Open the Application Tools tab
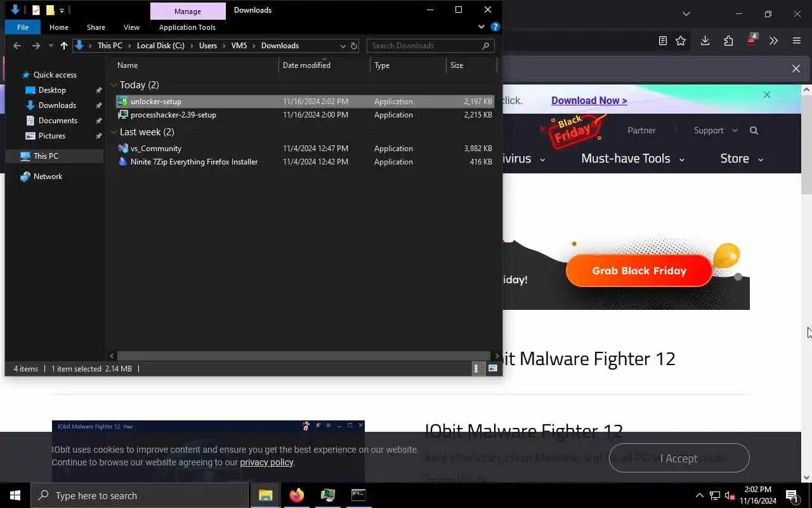This screenshot has width=812, height=508. [187, 27]
